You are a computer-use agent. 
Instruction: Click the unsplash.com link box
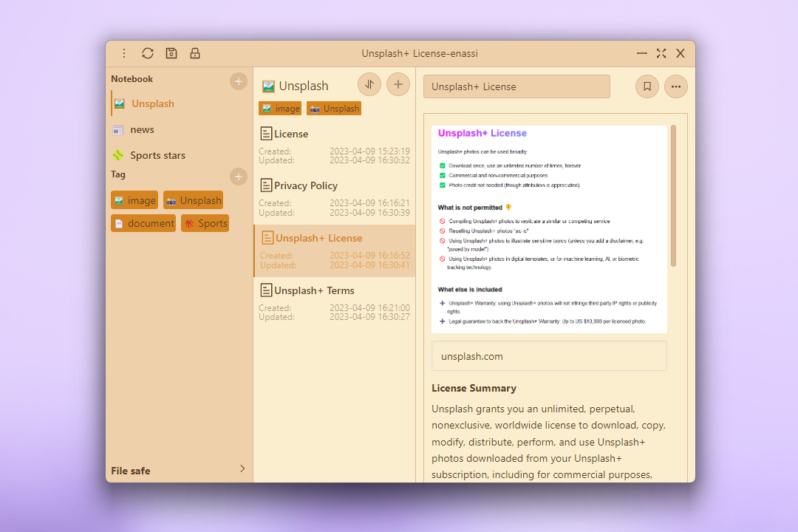549,356
